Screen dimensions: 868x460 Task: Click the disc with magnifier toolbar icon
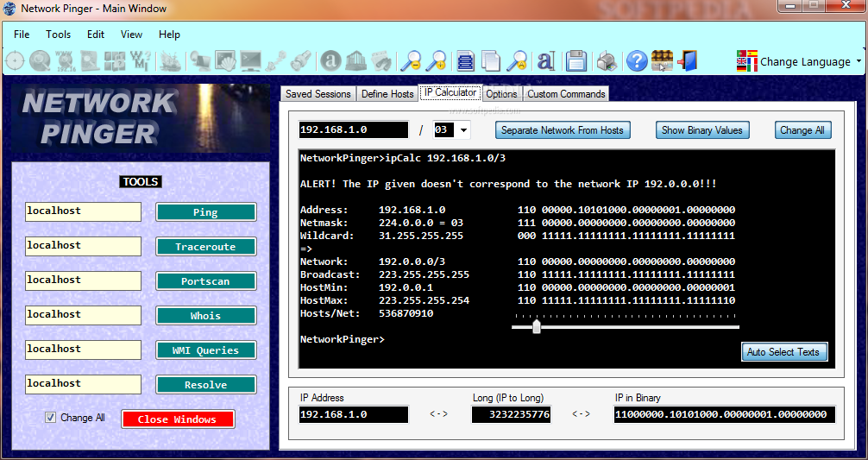(40, 61)
